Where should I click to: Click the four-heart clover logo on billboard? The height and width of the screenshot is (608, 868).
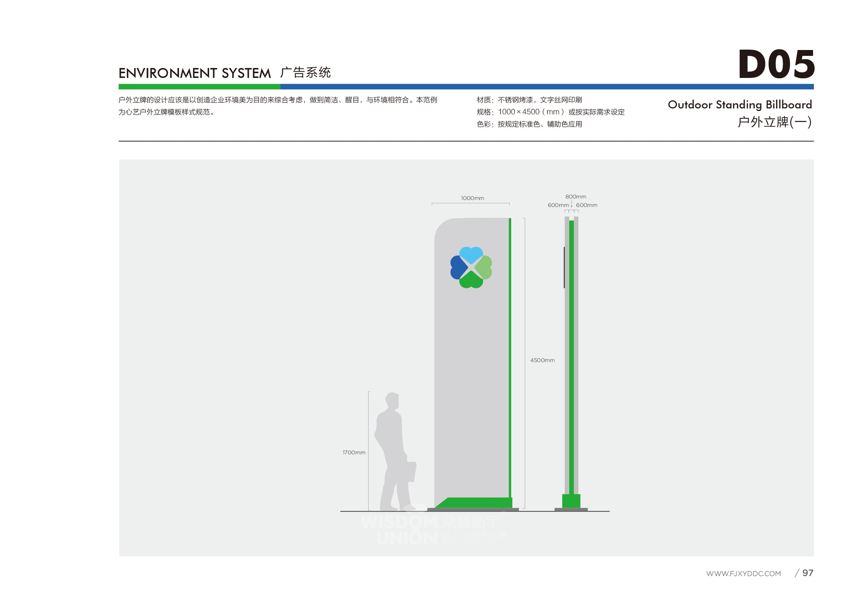point(471,268)
